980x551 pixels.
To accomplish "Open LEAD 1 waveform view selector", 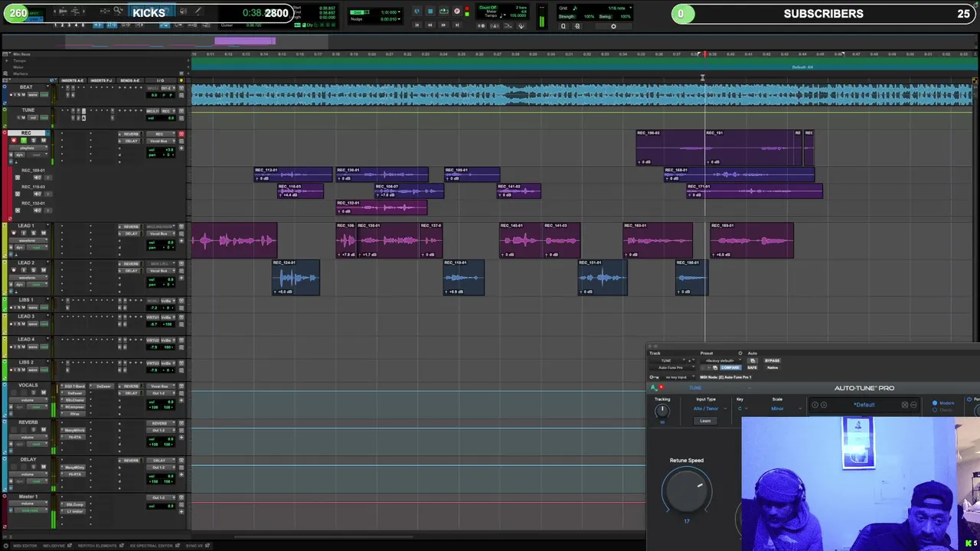I will [x=28, y=241].
